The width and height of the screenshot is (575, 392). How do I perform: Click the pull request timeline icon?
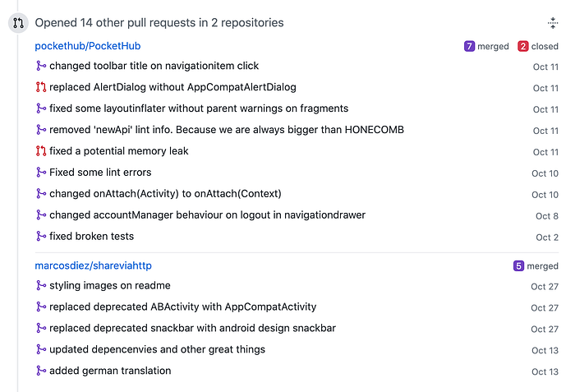[x=18, y=23]
